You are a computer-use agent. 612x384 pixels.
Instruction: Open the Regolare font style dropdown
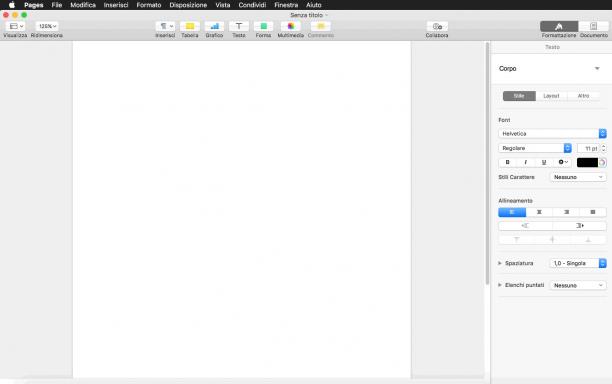click(535, 148)
